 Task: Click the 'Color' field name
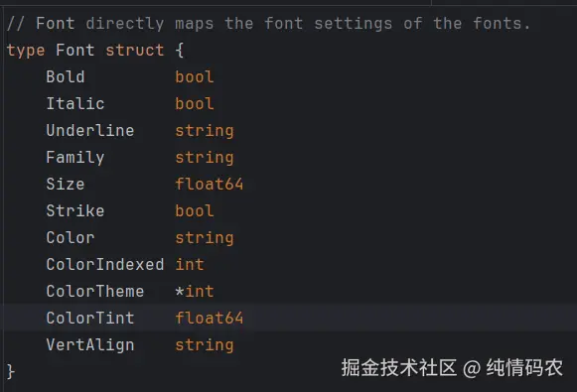point(71,237)
